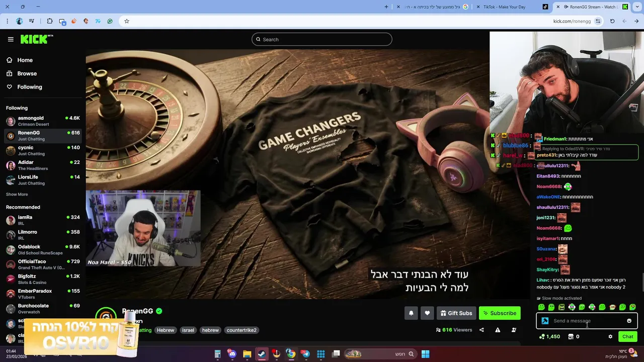This screenshot has height=362, width=644.
Task: Open a new browser tab
Action: pos(386,7)
